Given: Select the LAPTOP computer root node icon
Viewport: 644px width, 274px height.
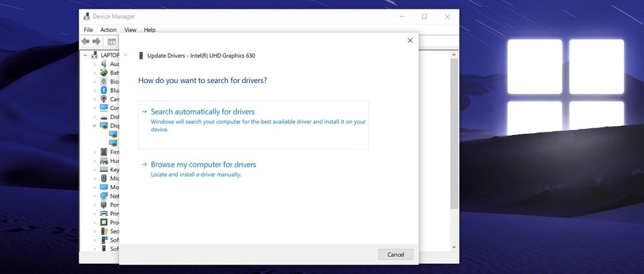Looking at the screenshot, I should [x=94, y=55].
